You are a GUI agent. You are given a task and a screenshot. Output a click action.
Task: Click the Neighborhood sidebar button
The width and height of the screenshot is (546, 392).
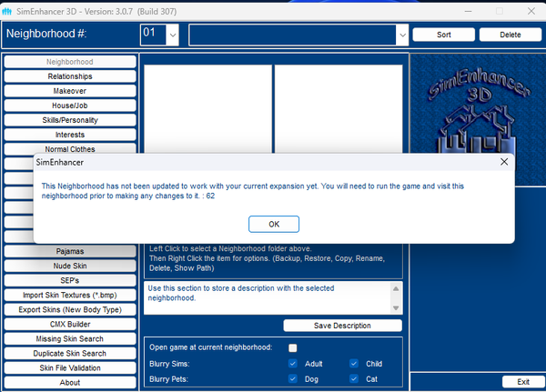tap(70, 62)
